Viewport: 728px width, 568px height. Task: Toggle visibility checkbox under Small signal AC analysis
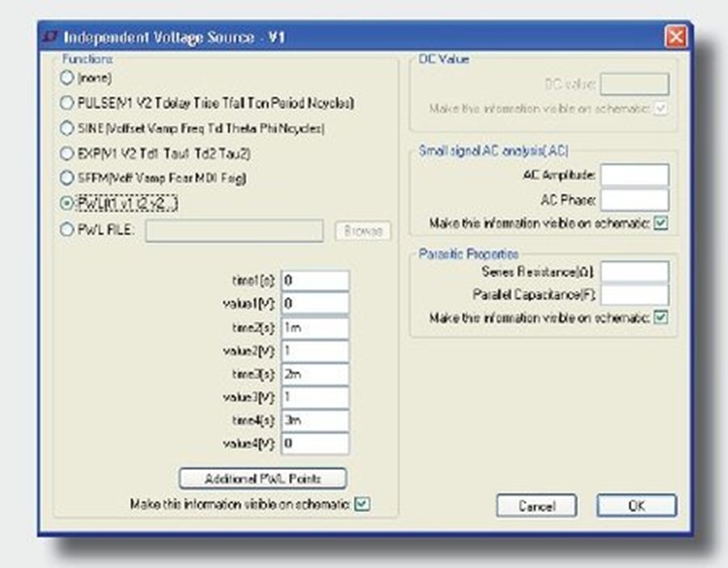click(x=662, y=223)
